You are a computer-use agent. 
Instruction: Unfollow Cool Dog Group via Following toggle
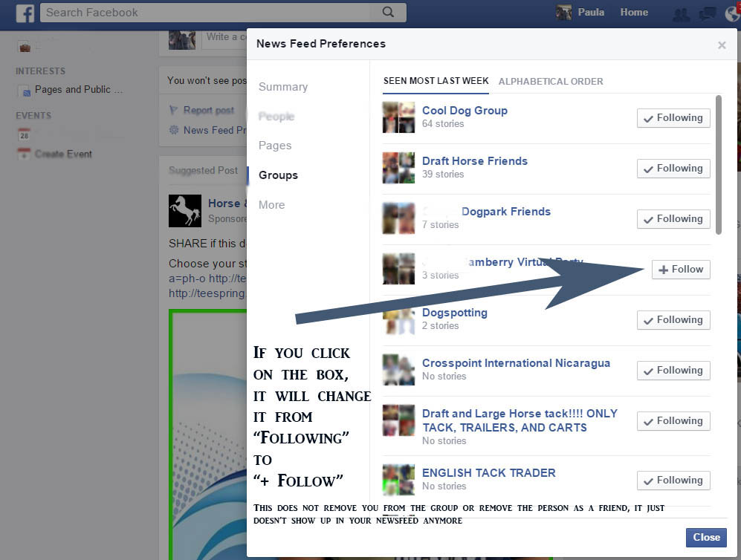coord(673,118)
